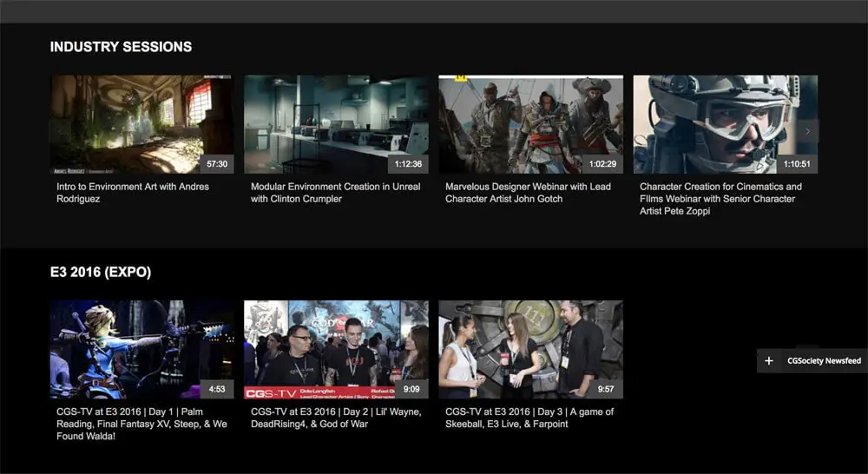Click title 'Modular Environment Creation in Unreal'
Screen dimensions: 868x474
[x=335, y=193]
